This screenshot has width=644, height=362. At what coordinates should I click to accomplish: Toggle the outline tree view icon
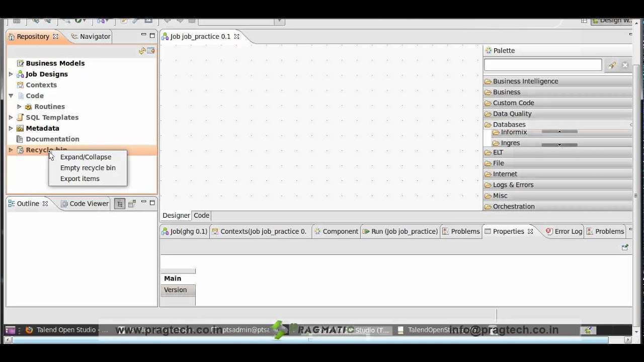coord(120,204)
